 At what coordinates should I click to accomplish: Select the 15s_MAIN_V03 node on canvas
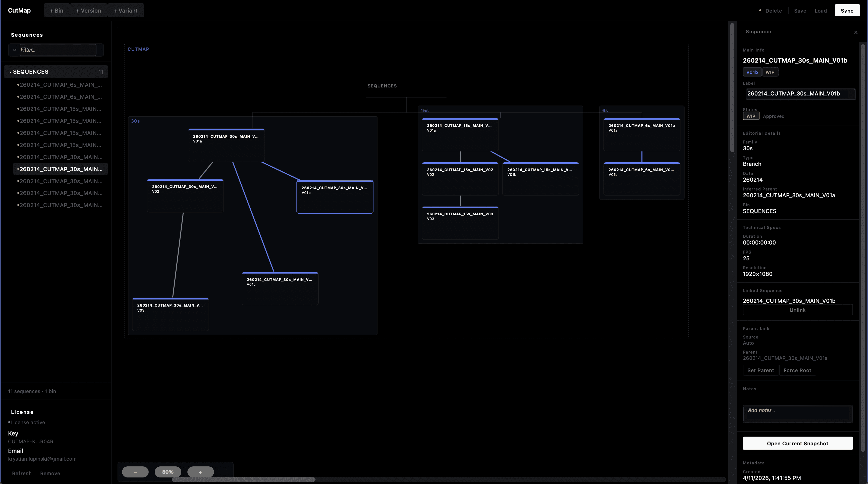pyautogui.click(x=460, y=222)
